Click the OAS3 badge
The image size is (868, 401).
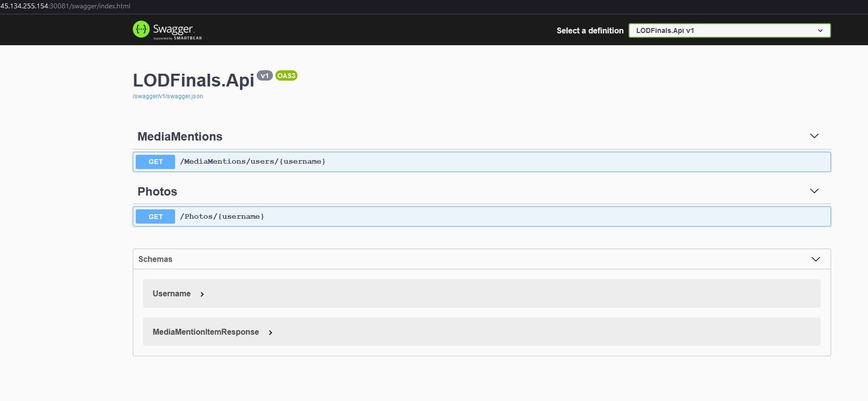(286, 76)
